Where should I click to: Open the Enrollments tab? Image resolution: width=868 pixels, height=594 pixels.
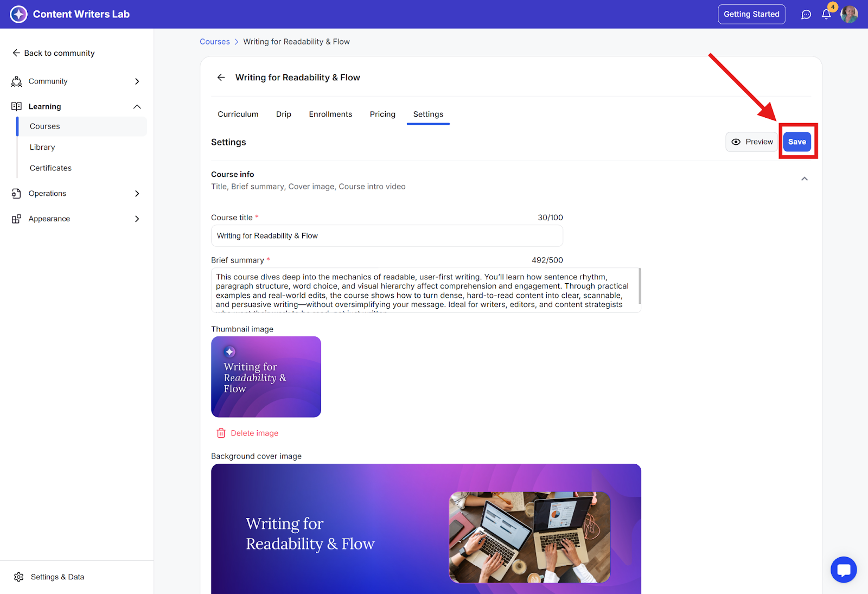point(330,114)
